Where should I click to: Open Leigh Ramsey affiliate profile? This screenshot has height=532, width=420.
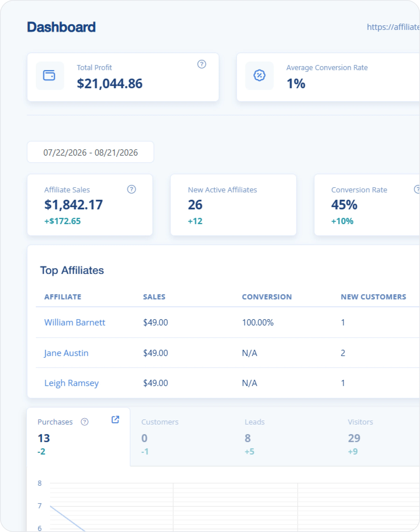[x=72, y=383]
